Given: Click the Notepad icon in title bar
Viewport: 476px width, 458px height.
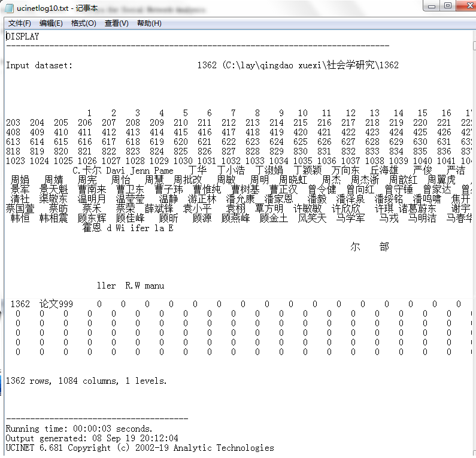Looking at the screenshot, I should [10, 8].
